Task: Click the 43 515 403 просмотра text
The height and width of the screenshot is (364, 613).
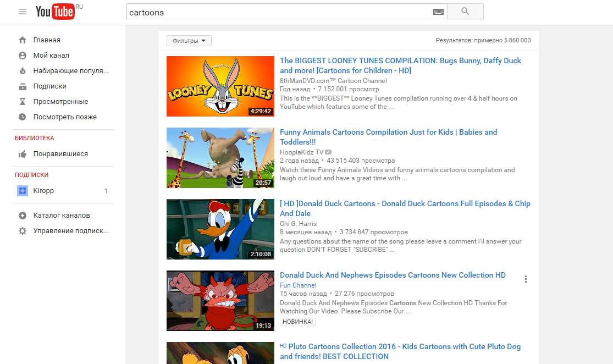Action: 361,161
